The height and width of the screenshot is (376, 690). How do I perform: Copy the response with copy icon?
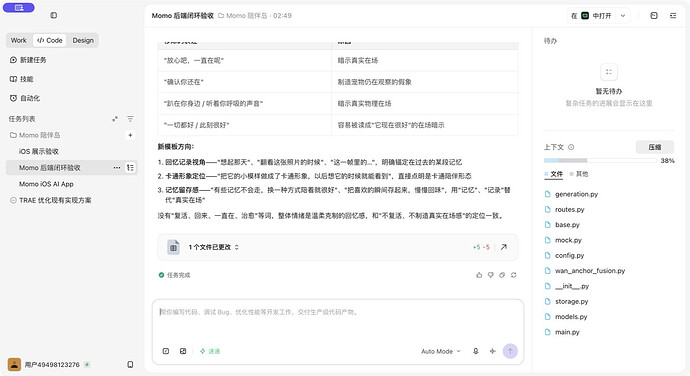coord(502,275)
